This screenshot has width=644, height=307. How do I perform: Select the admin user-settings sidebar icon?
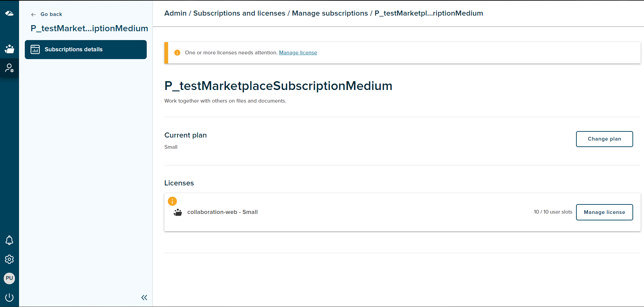tap(9, 68)
